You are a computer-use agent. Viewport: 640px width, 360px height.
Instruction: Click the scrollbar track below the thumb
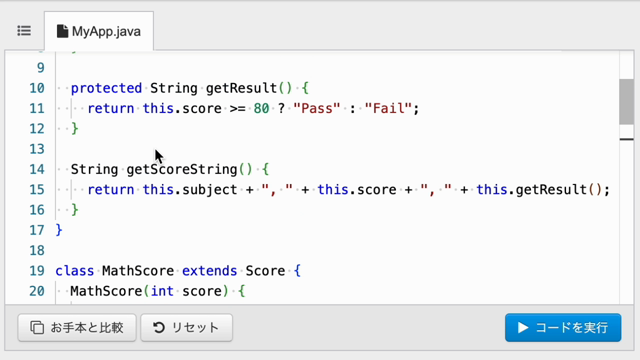coord(626,220)
